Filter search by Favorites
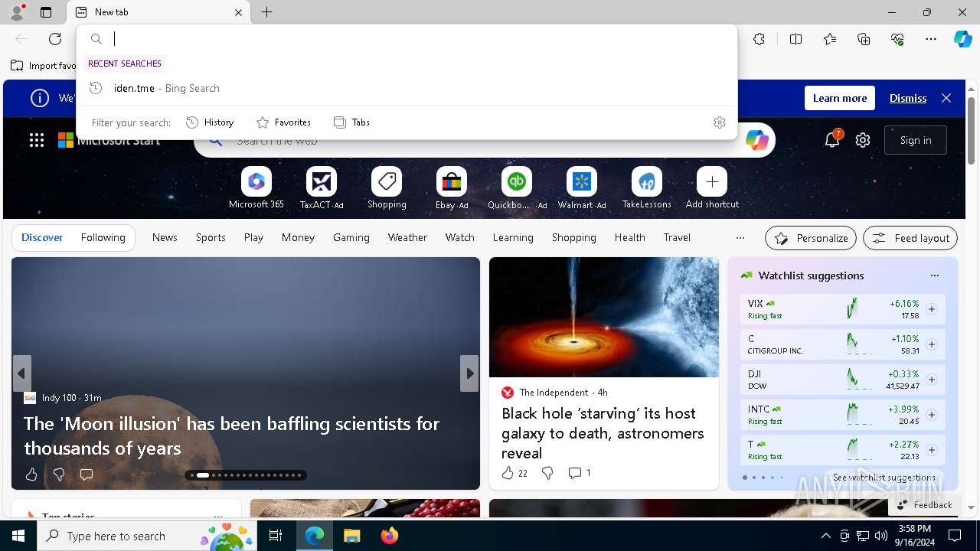The height and width of the screenshot is (551, 980). pos(283,122)
